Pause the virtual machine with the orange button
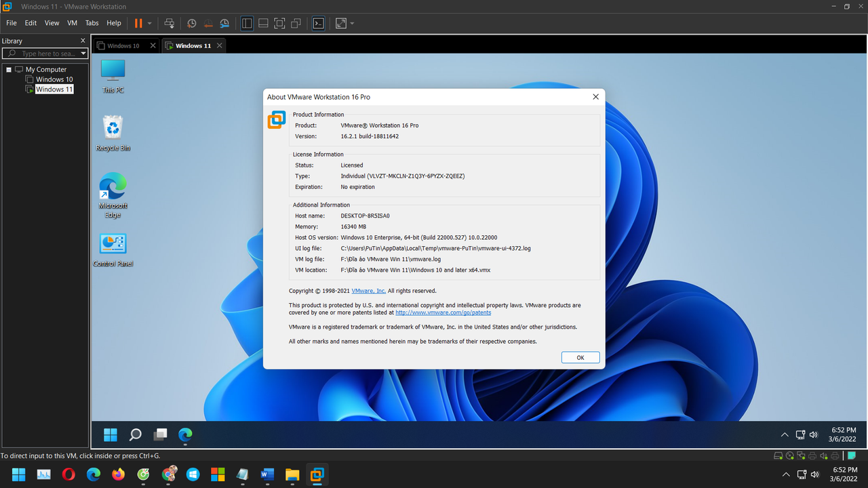Image resolution: width=868 pixels, height=488 pixels. click(x=138, y=23)
